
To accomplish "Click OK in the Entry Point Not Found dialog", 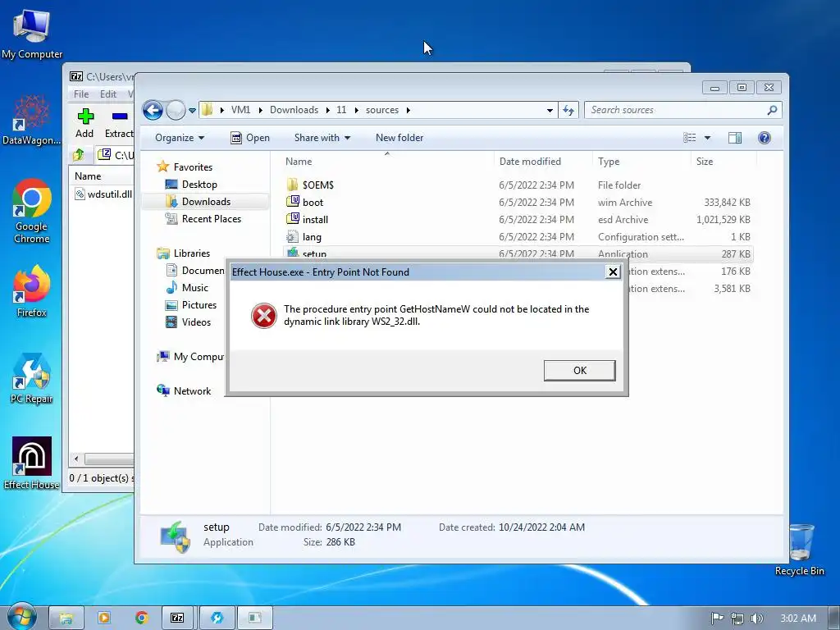I will [x=579, y=370].
